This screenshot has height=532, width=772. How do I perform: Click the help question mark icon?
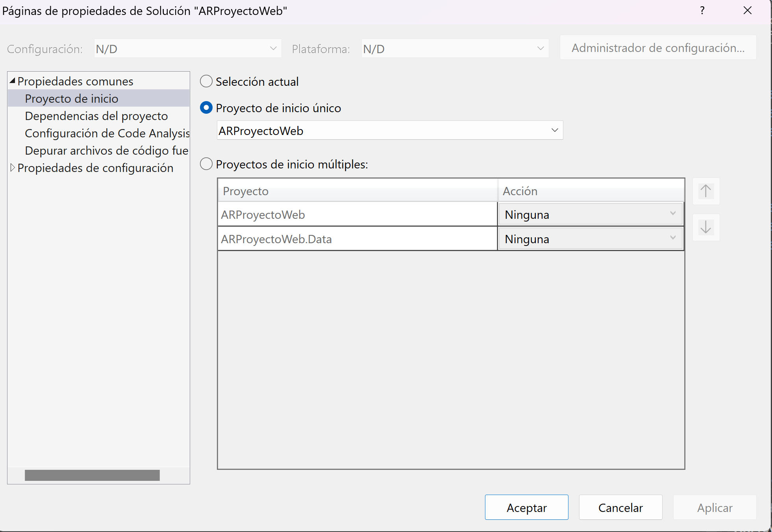pos(702,11)
